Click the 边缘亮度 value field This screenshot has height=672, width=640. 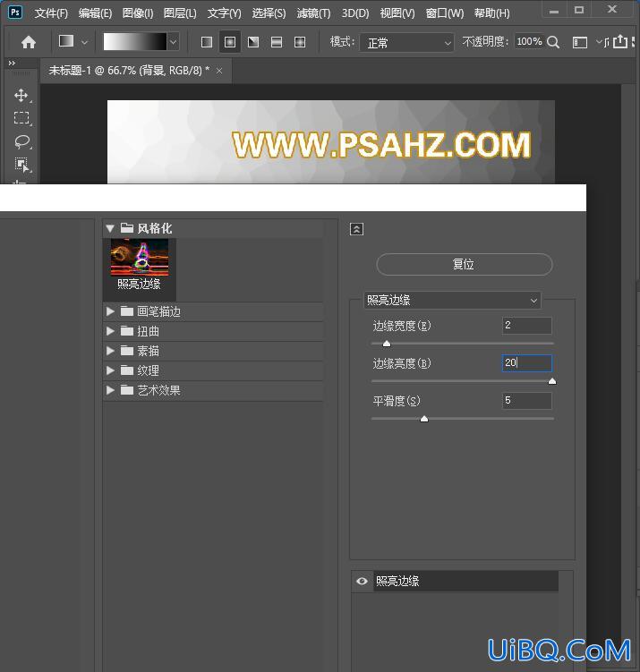click(527, 363)
